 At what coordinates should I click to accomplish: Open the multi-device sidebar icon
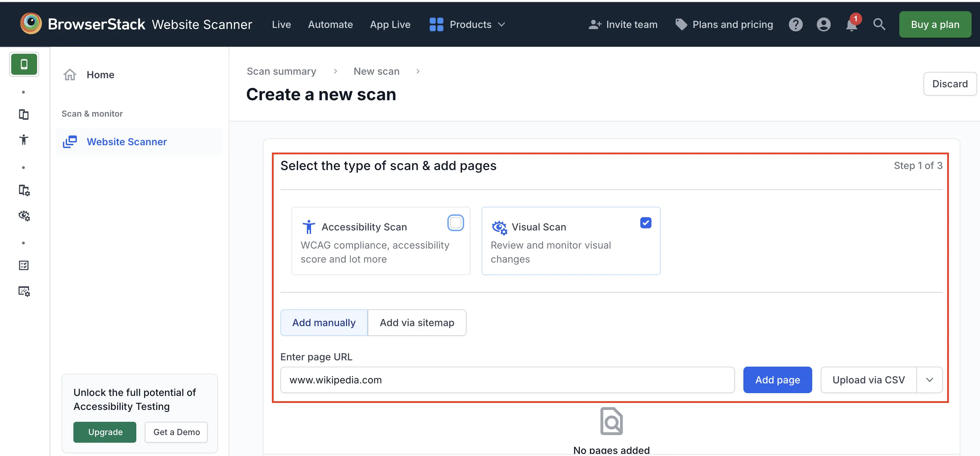[23, 115]
